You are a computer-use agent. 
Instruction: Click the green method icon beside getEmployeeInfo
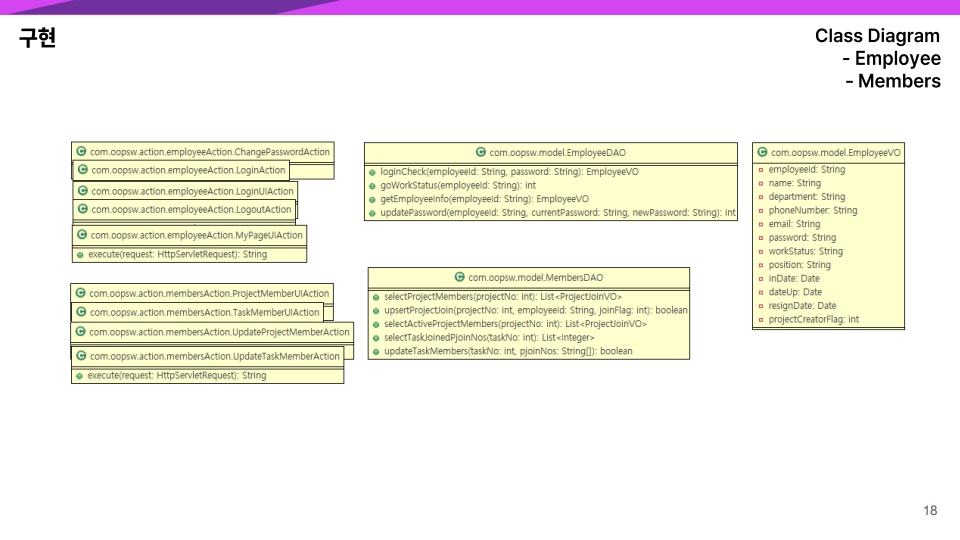coord(372,200)
